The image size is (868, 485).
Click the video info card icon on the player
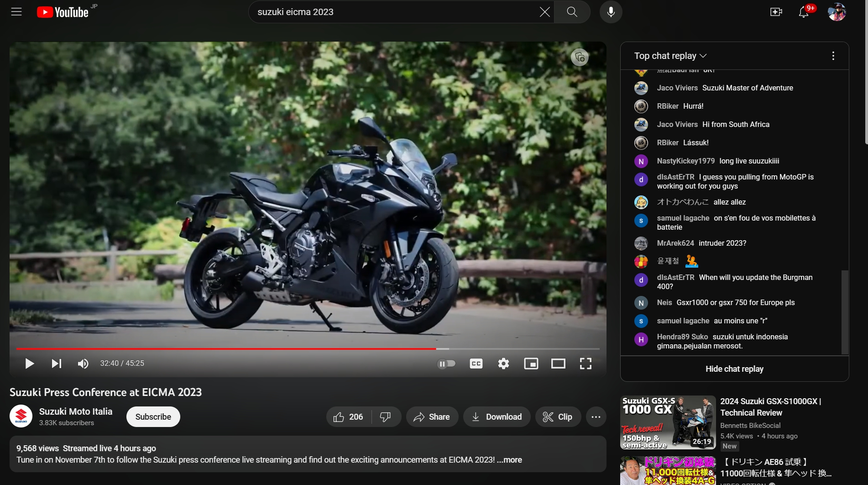click(580, 58)
